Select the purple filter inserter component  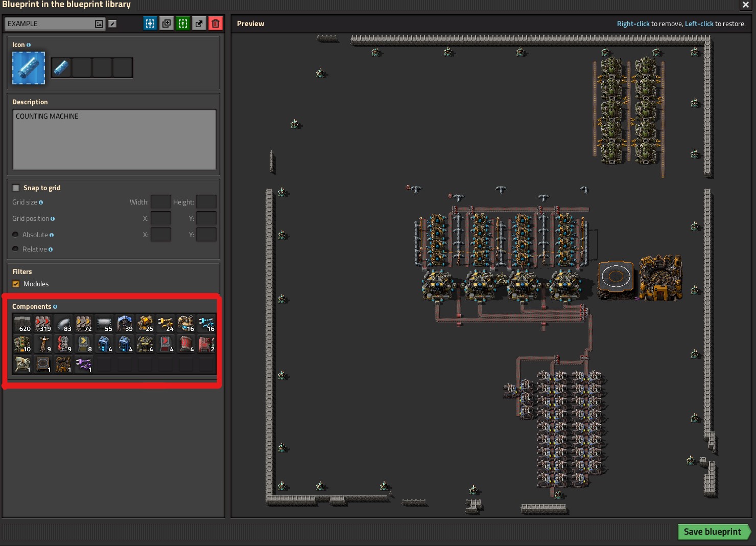tap(84, 364)
